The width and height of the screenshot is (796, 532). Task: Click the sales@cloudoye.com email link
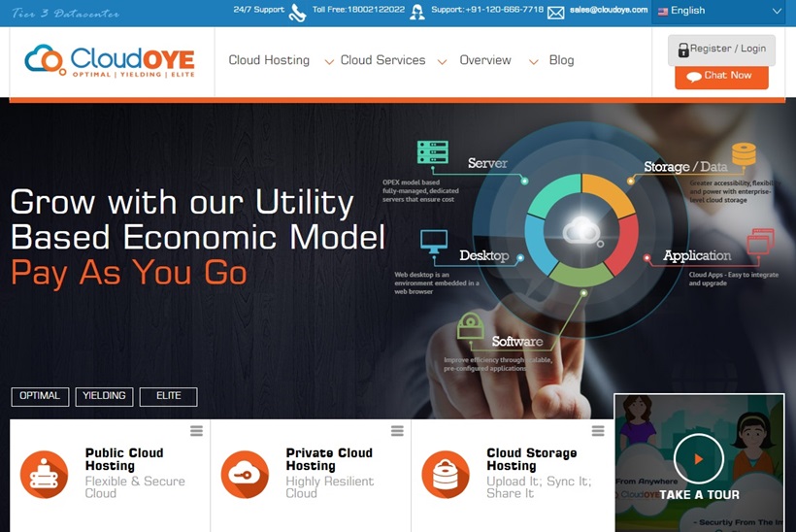point(609,10)
